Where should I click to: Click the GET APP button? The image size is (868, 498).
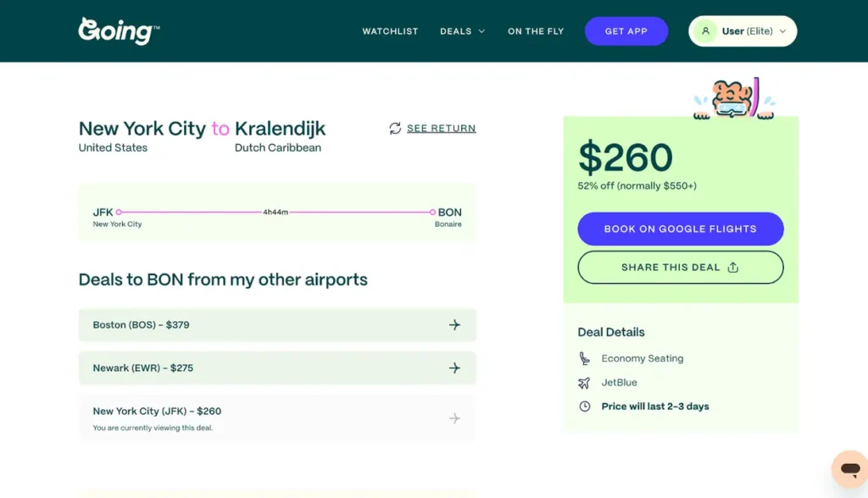pos(626,30)
